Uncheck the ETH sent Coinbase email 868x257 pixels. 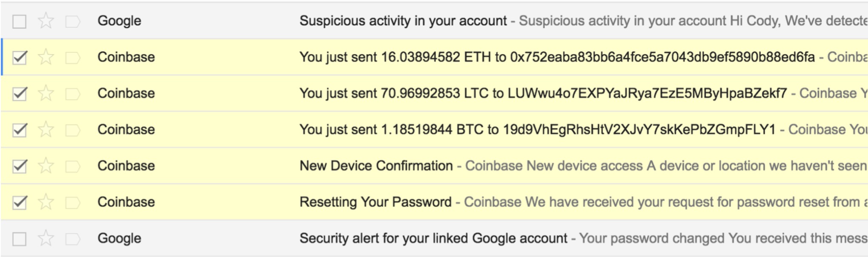pos(20,58)
